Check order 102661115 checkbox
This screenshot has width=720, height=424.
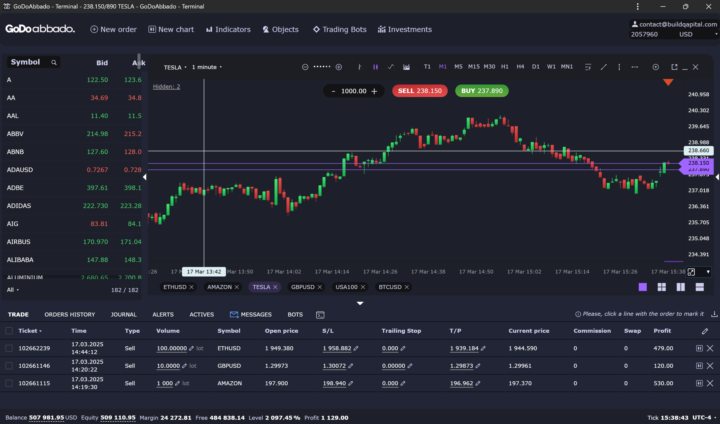[9, 383]
